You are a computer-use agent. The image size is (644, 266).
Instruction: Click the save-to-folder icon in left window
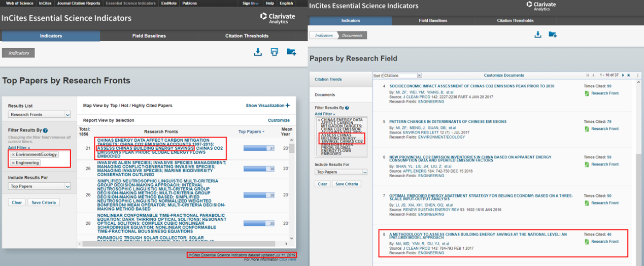pos(291,52)
